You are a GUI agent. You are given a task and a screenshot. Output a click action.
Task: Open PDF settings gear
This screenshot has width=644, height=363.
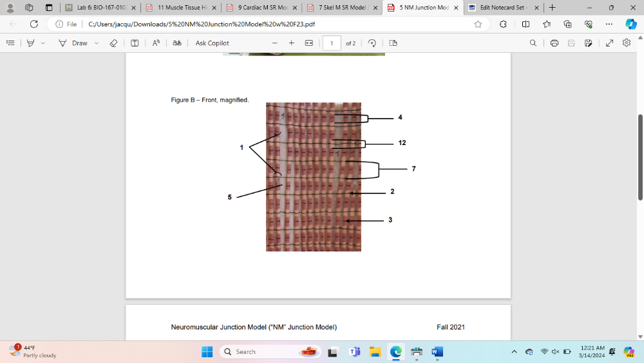[x=627, y=43]
